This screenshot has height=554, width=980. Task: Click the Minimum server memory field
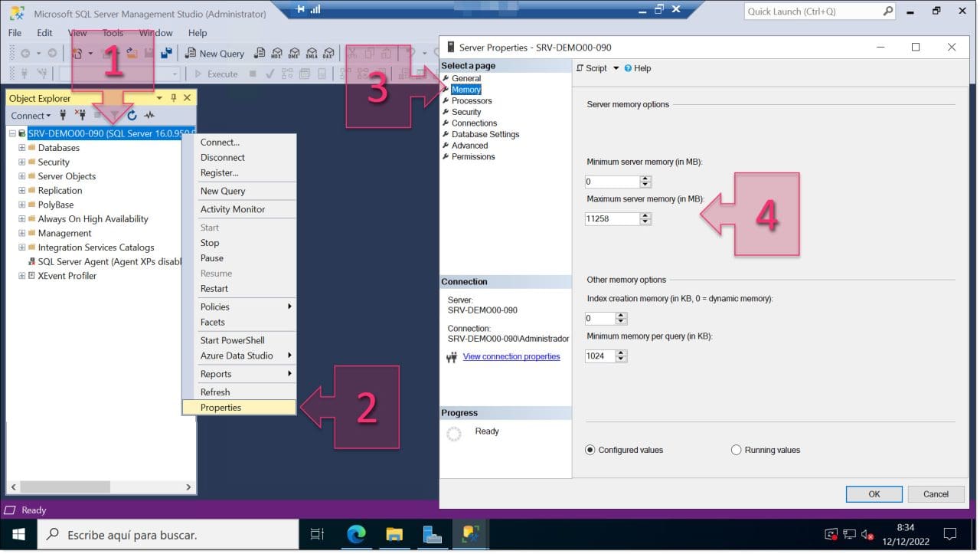point(612,182)
